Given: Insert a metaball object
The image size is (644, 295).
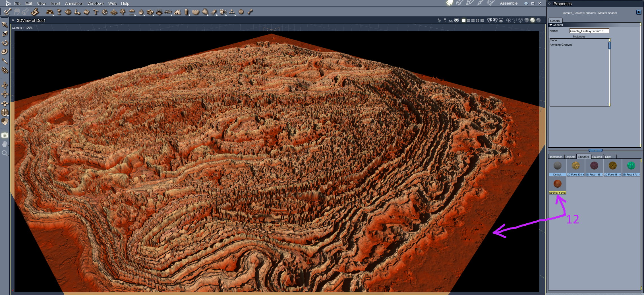Looking at the screenshot, I should click(77, 12).
